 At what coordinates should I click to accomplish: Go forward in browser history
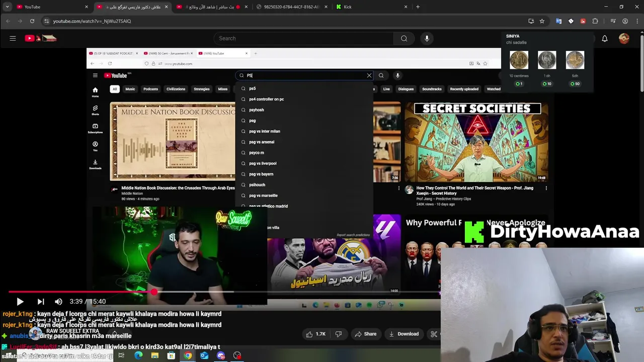click(20, 21)
